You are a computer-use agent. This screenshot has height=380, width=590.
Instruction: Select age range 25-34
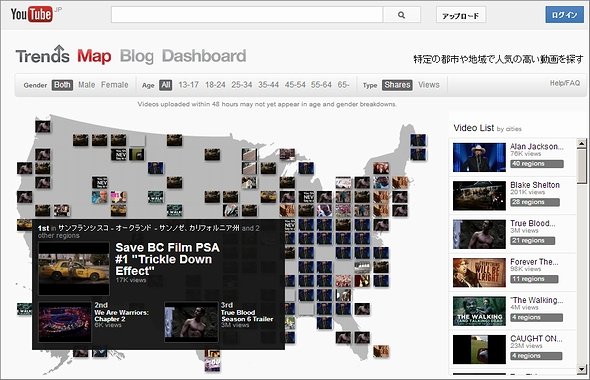pos(242,85)
